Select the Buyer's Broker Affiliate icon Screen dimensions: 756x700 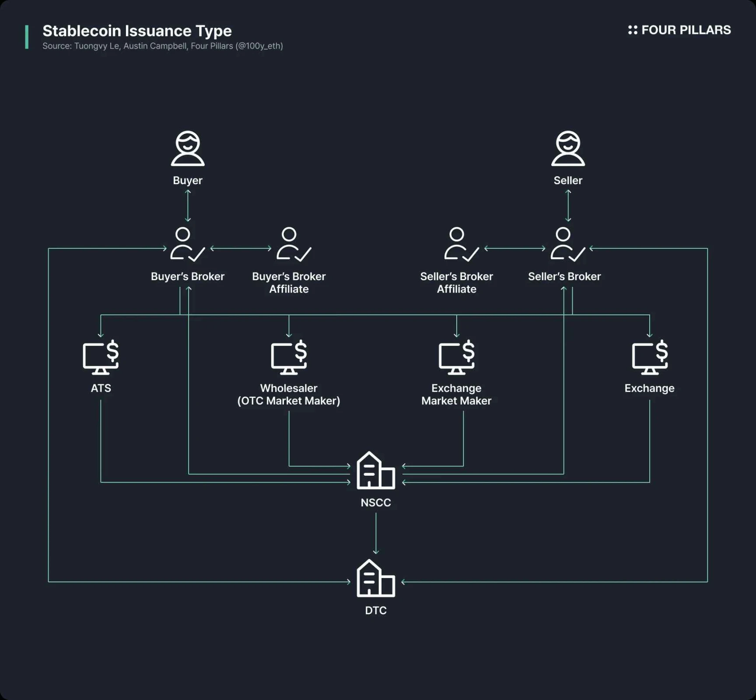click(x=293, y=244)
